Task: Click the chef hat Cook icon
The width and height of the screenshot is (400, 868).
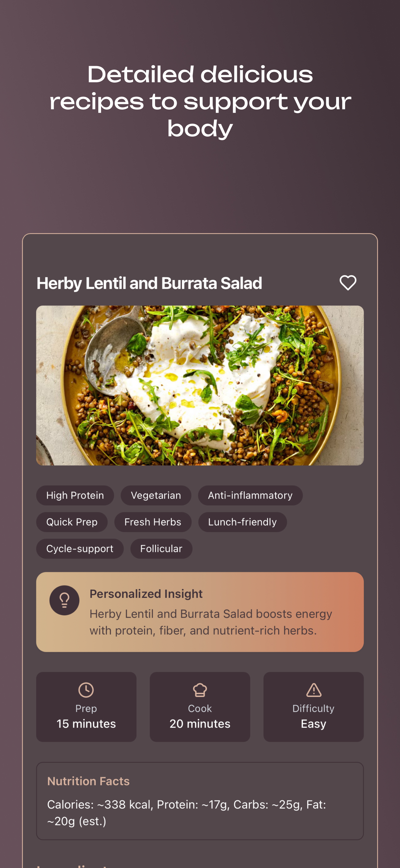Action: 200,690
